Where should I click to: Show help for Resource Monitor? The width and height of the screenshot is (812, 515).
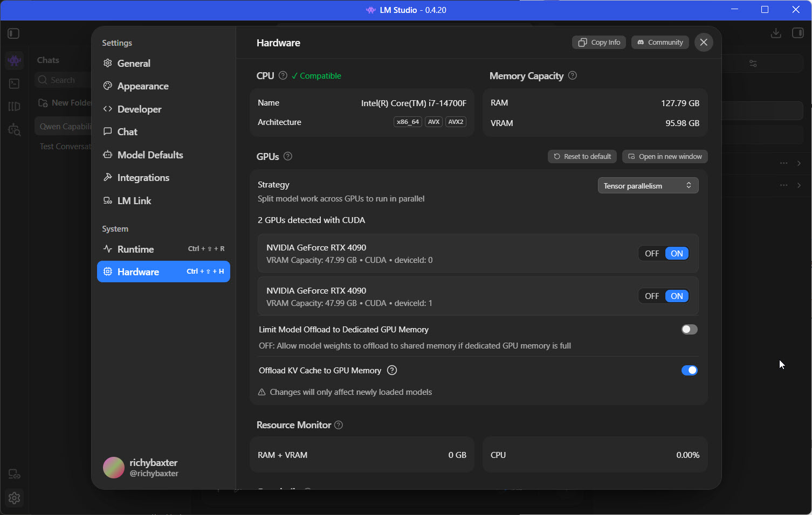[x=339, y=425]
